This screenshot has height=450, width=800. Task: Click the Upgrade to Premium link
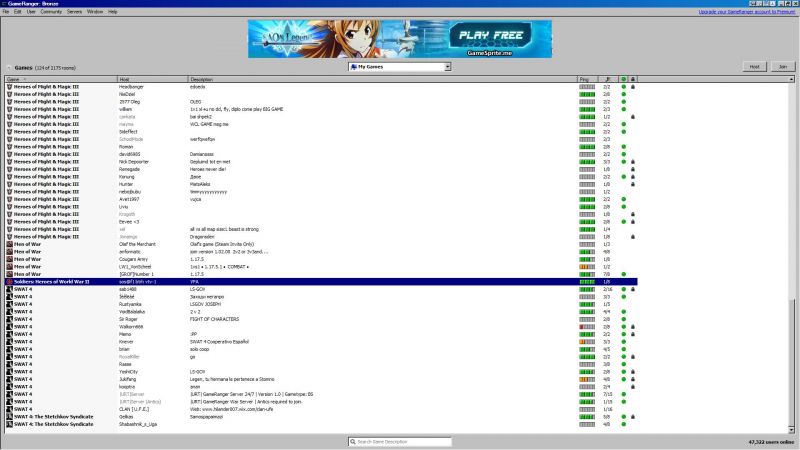[746, 11]
